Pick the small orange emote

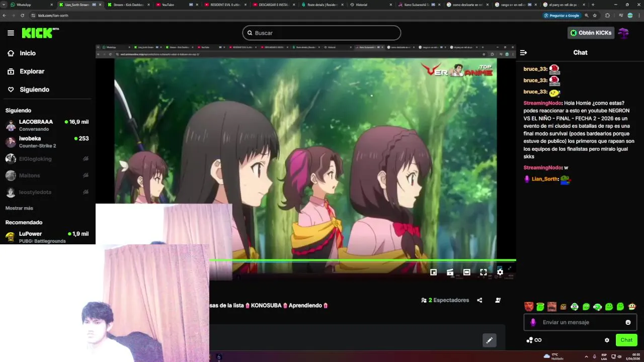tap(563, 307)
